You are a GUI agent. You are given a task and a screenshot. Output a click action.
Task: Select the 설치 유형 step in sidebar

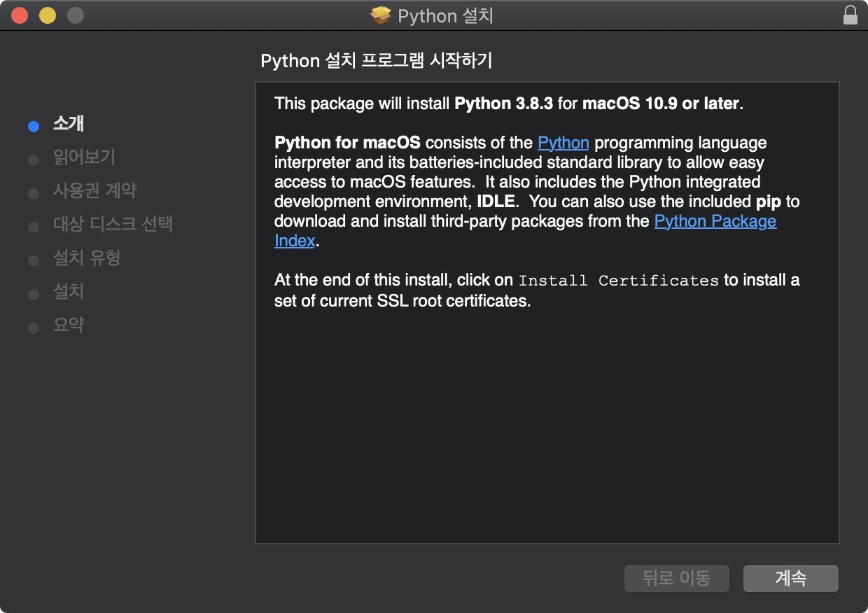click(87, 258)
